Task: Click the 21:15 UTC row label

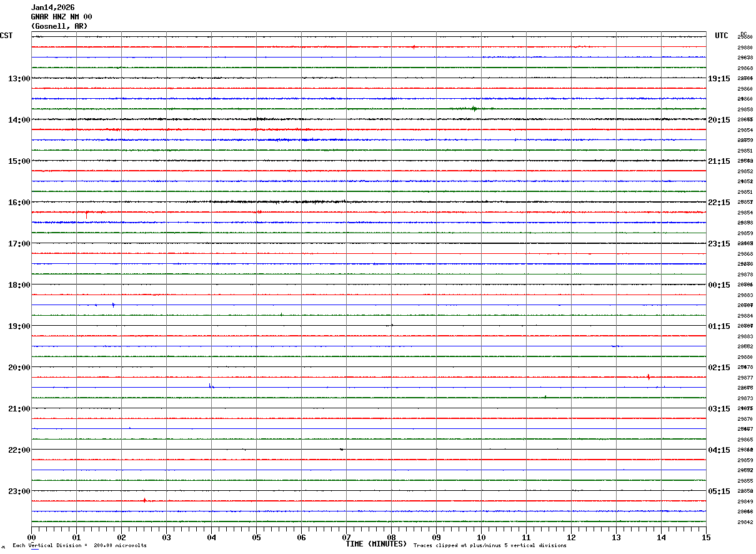Action: click(x=719, y=161)
